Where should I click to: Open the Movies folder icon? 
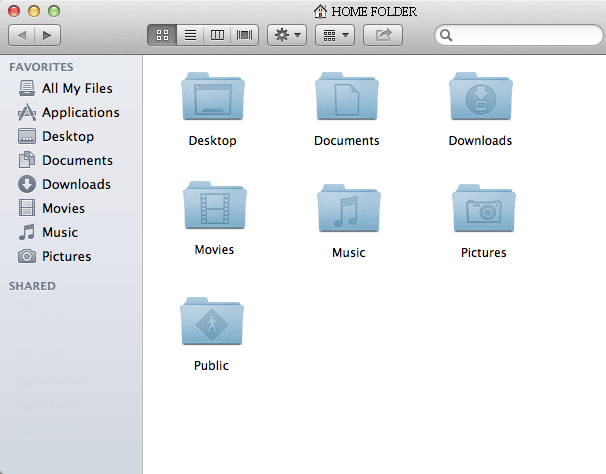point(214,208)
